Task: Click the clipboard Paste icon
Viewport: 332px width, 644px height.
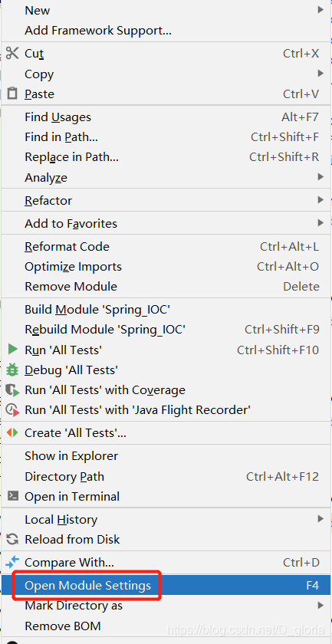Action: (12, 94)
